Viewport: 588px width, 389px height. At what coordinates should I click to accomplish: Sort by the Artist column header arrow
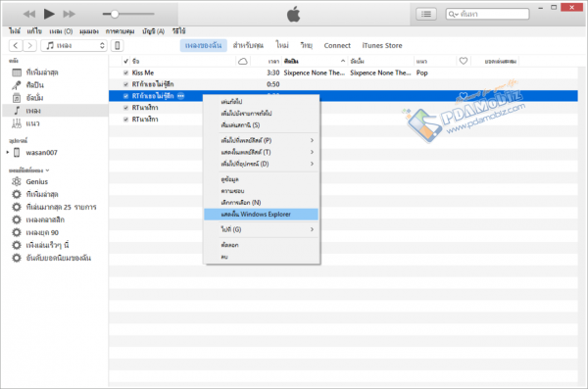click(342, 61)
